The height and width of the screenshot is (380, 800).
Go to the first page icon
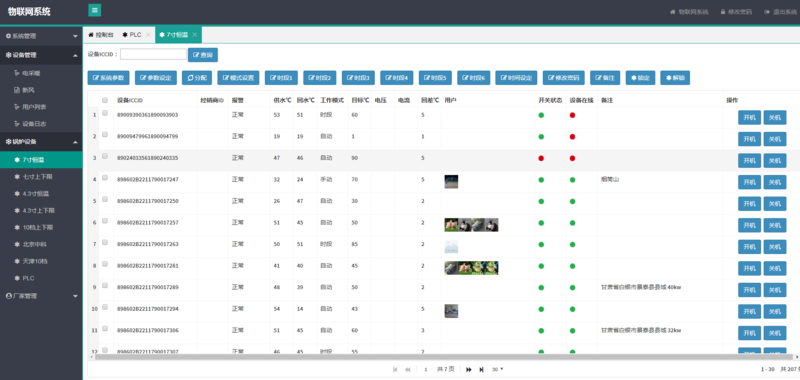[x=395, y=369]
